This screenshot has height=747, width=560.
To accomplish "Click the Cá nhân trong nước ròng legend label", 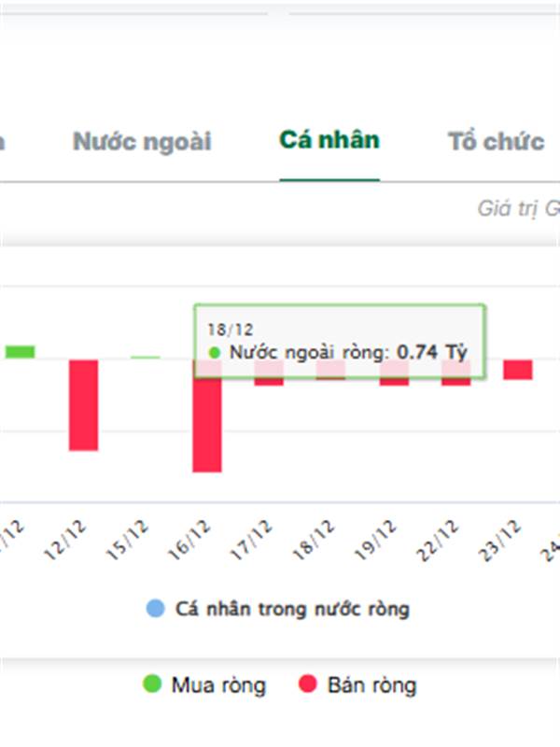I will pos(292,610).
